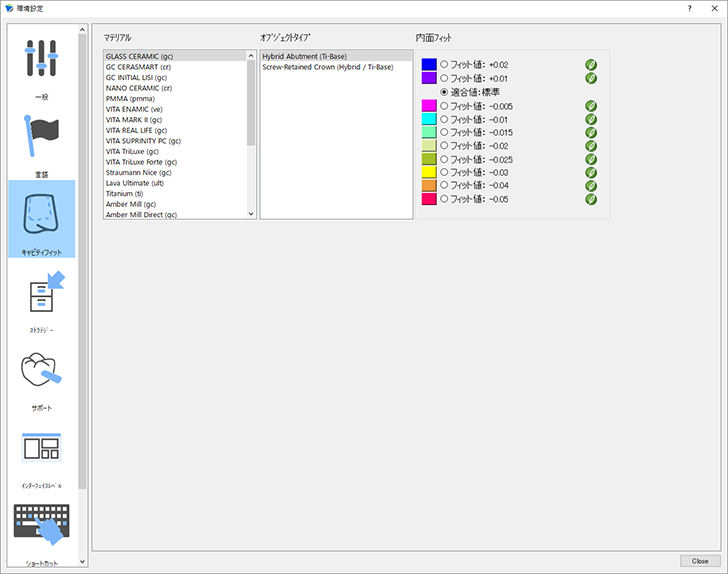Image resolution: width=728 pixels, height=574 pixels.
Task: Click the green check icon beside -0.01
Action: pos(591,119)
